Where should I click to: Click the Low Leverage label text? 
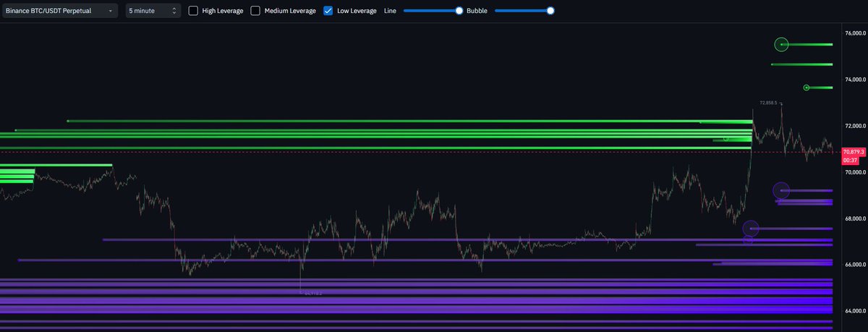point(357,11)
